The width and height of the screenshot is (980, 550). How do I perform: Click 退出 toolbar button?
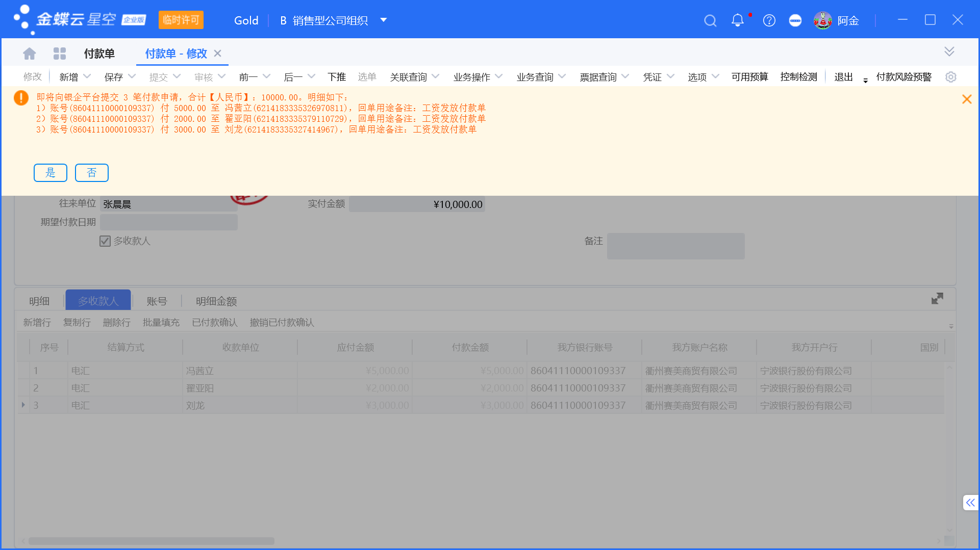click(x=843, y=77)
